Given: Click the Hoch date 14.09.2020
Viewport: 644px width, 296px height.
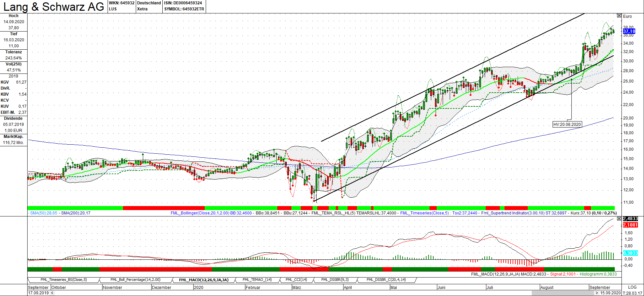Looking at the screenshot, I should point(14,22).
